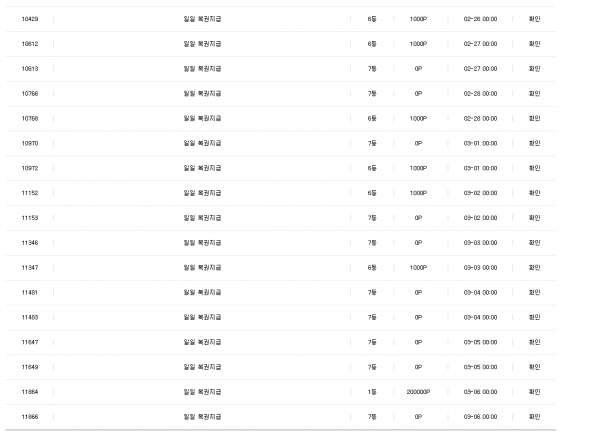The width and height of the screenshot is (600, 434).
Task: Click the 200000P prize amount cell
Action: click(418, 392)
